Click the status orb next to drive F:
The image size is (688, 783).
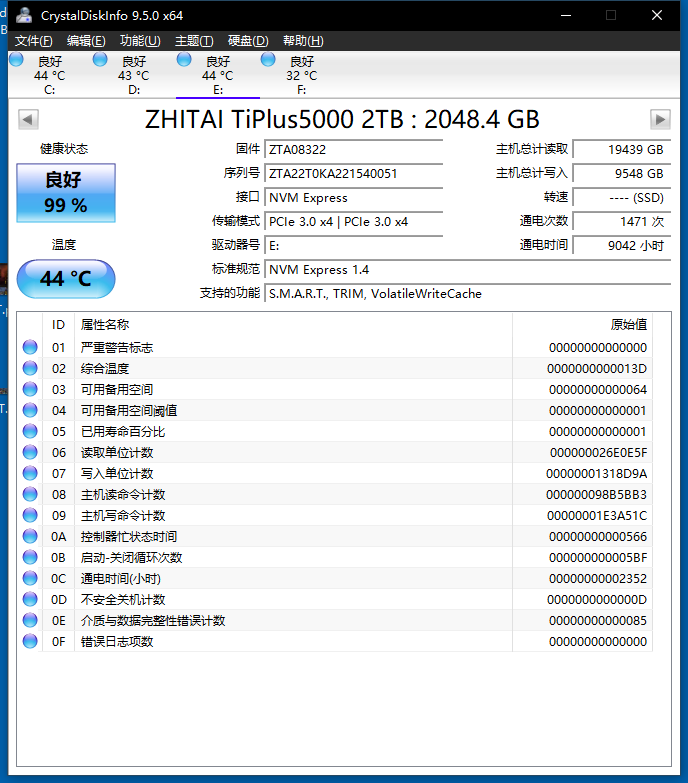(268, 59)
